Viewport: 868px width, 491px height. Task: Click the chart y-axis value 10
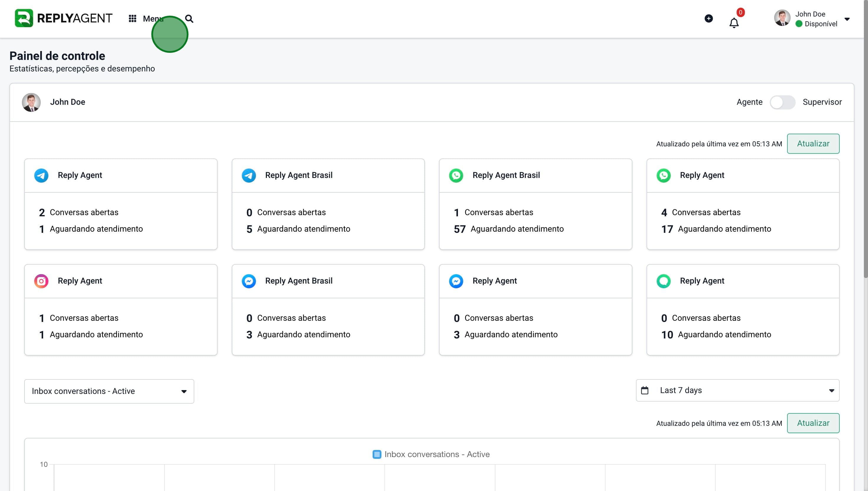pyautogui.click(x=43, y=464)
